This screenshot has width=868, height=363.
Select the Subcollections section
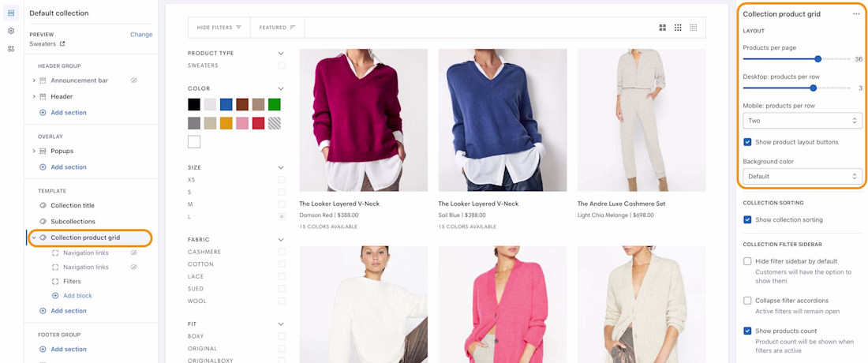click(x=73, y=222)
